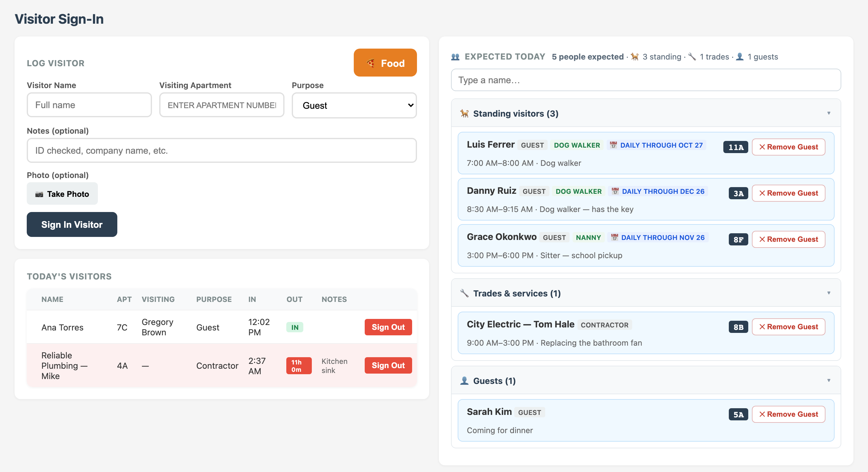Click the CONTRACTOR tag on City Electric
This screenshot has width=868, height=472.
[x=604, y=325]
